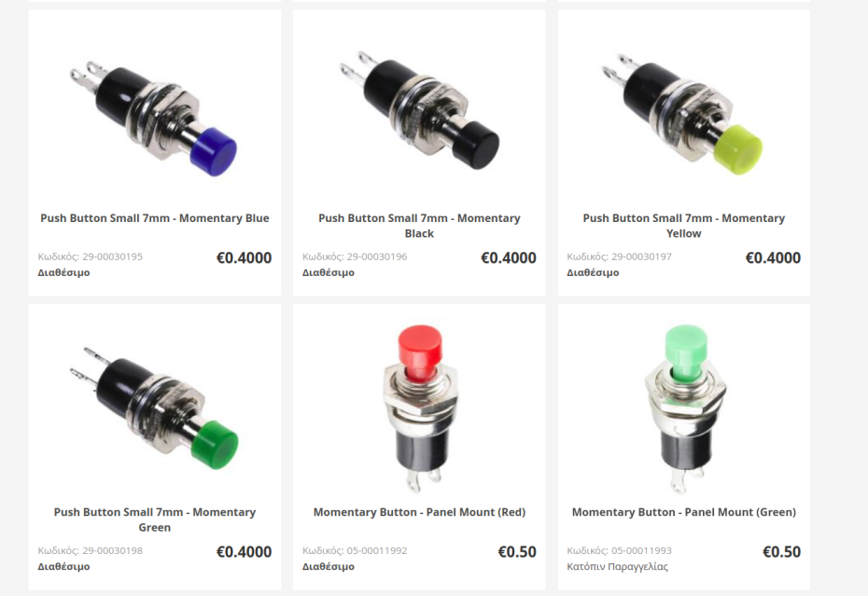868x596 pixels.
Task: Open the 'Push Button Small 7mm - Momentary Green' title
Action: pyautogui.click(x=154, y=520)
